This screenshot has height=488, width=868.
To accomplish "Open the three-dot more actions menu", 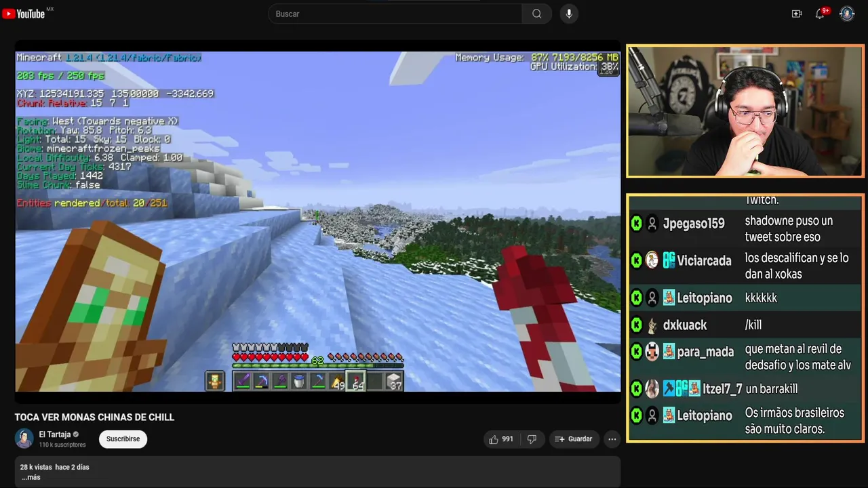I will (x=612, y=439).
